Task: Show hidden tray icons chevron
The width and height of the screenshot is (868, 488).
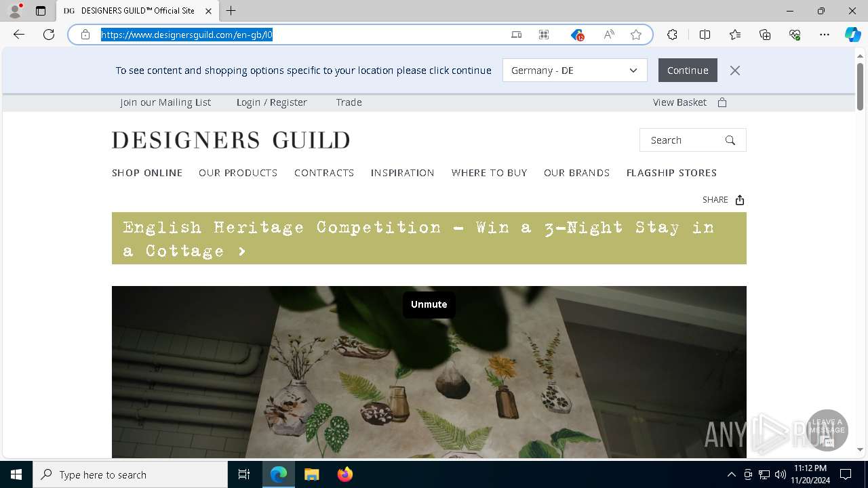Action: (731, 474)
